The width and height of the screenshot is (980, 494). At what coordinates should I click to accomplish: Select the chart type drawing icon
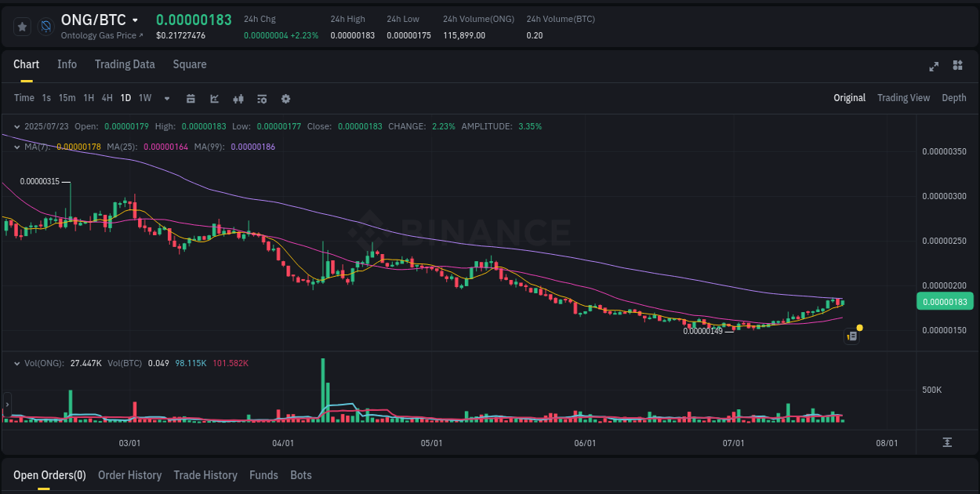tap(213, 98)
